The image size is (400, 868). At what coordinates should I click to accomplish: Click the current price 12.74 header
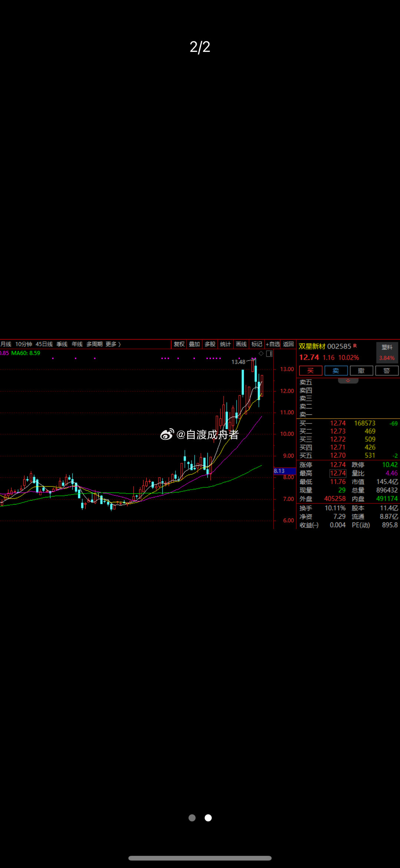[x=309, y=357]
